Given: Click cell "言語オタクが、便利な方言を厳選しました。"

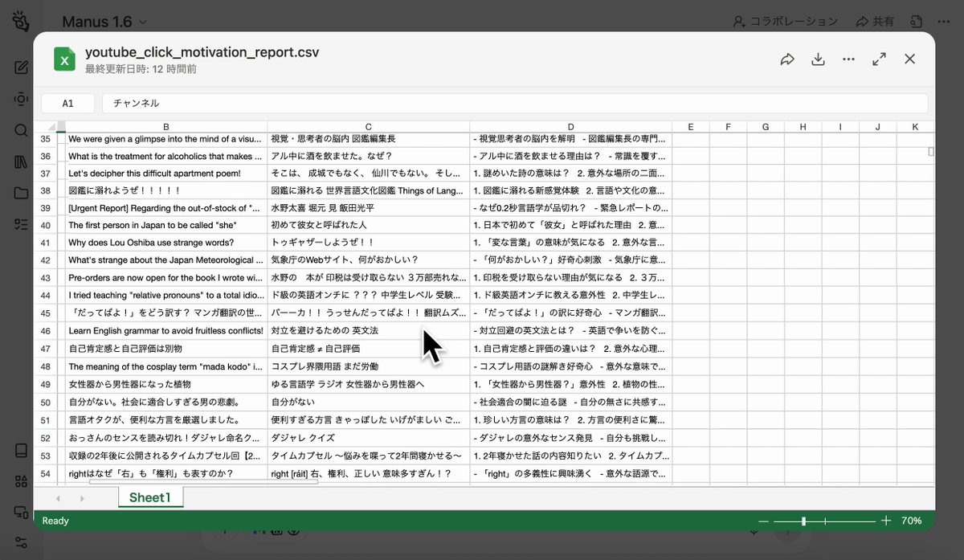Looking at the screenshot, I should (166, 420).
